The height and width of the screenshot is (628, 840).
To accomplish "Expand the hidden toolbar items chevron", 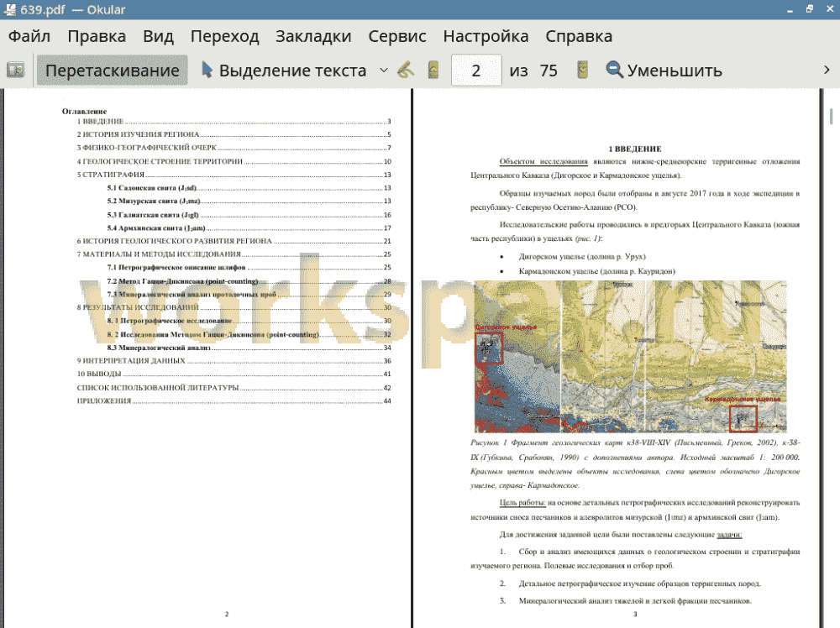I will tap(827, 71).
